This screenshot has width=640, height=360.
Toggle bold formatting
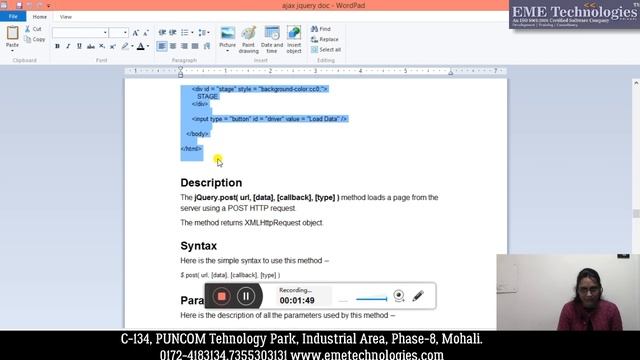(x=57, y=47)
